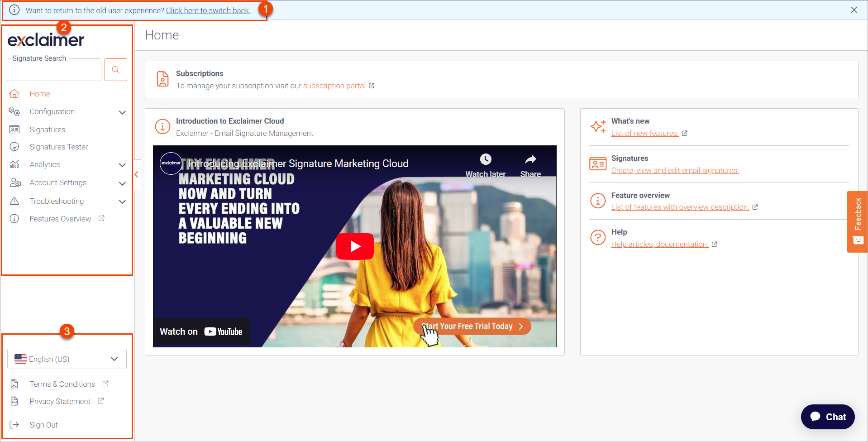Click the Watch later clock icon
The height and width of the screenshot is (442, 868).
486,159
